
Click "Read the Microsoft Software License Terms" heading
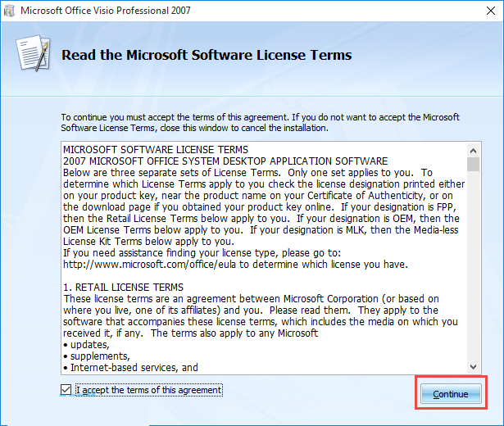[207, 55]
